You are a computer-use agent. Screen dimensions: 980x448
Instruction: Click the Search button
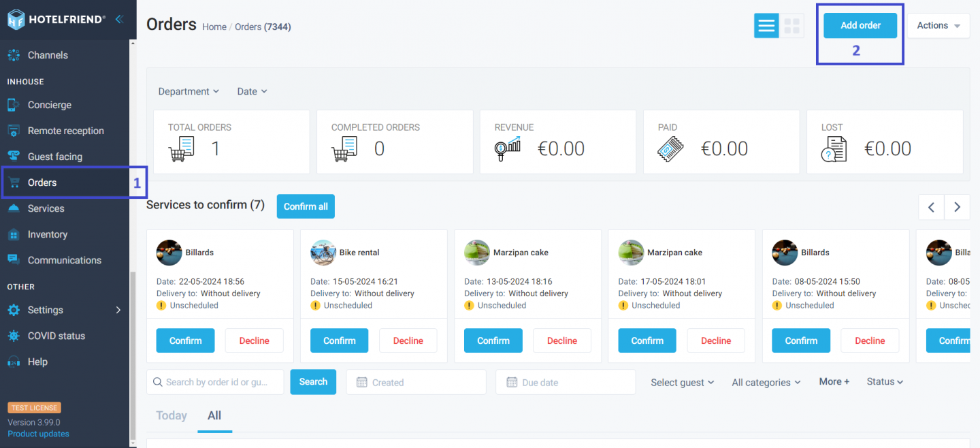coord(313,382)
